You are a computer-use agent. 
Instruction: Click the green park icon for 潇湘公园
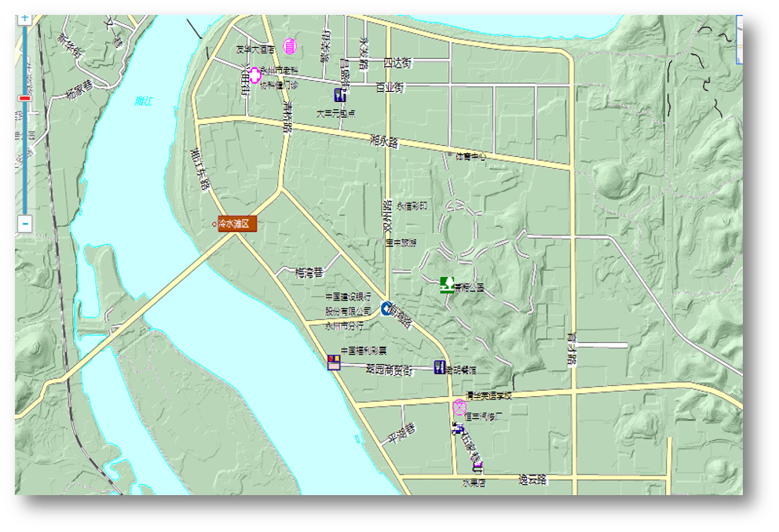pos(447,285)
